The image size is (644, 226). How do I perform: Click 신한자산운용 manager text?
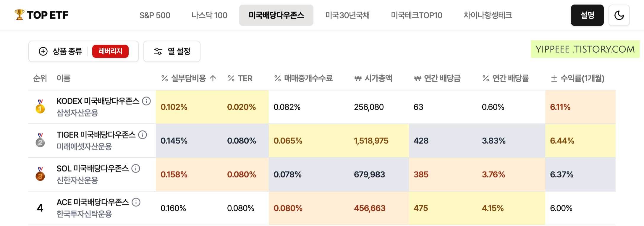[77, 180]
